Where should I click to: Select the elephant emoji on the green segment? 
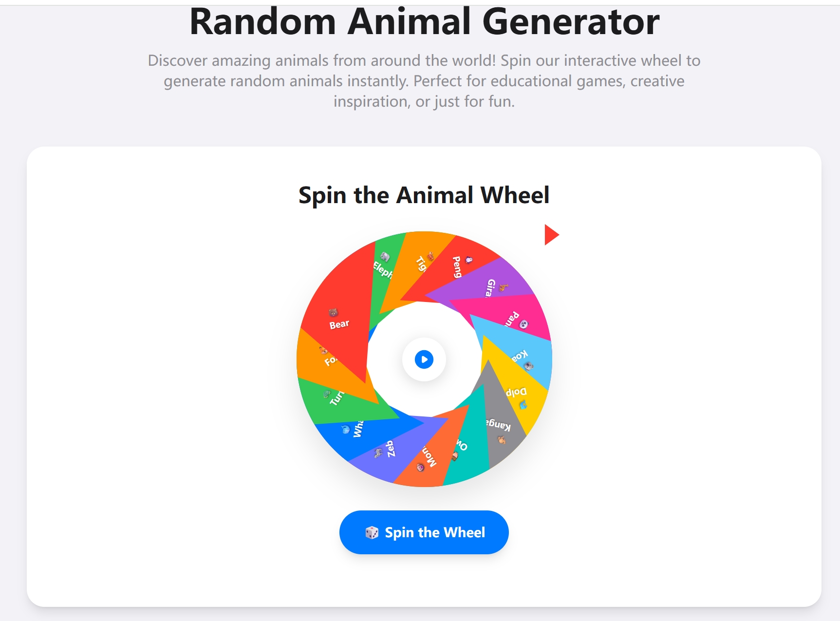(x=385, y=256)
